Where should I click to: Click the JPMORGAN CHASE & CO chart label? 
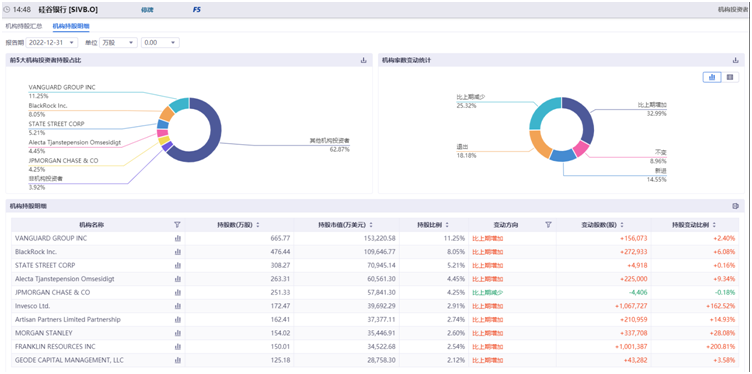click(63, 164)
